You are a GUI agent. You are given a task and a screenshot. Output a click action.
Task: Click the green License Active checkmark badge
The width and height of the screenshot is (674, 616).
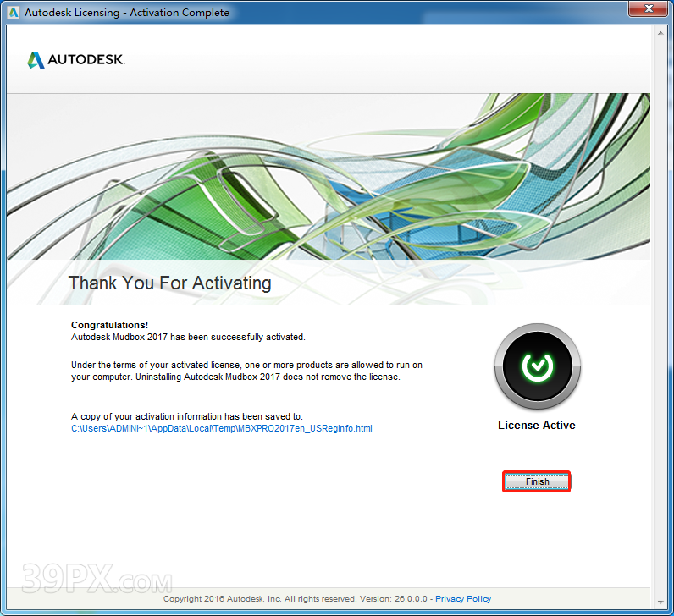[x=536, y=366]
